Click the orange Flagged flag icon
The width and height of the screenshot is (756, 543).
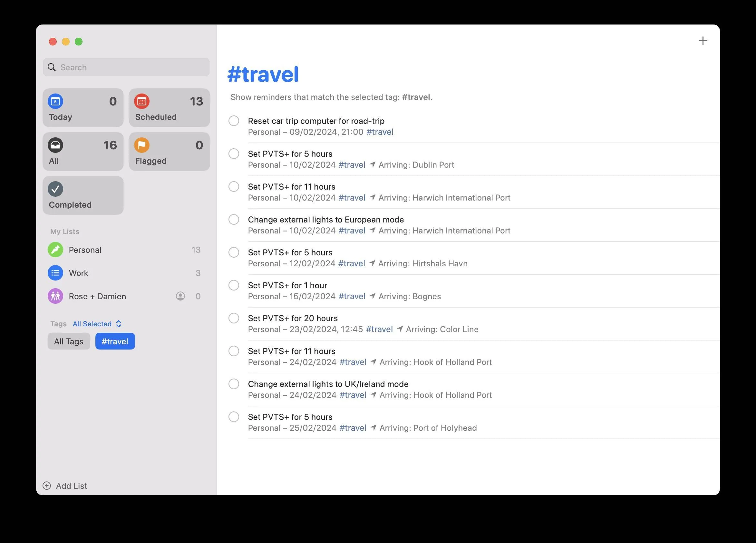(142, 145)
